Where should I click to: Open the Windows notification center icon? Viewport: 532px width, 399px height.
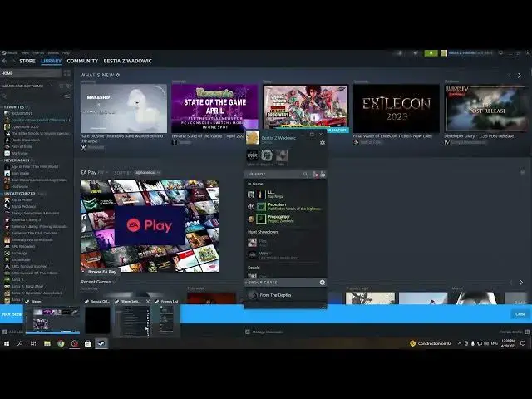point(523,343)
